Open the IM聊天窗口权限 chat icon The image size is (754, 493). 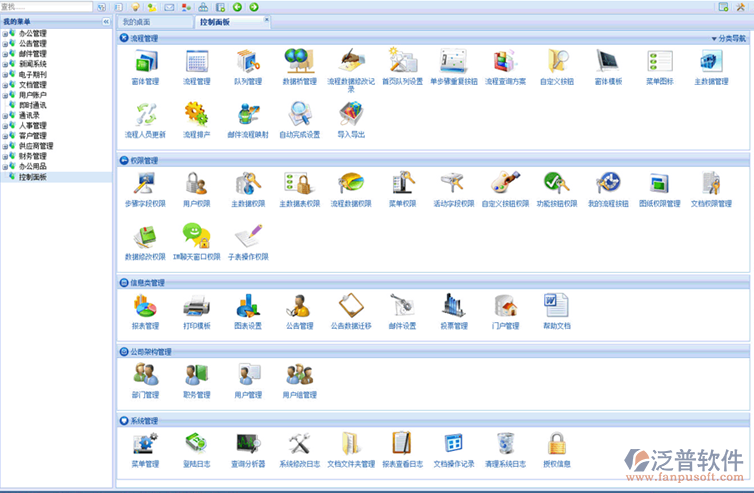[197, 236]
